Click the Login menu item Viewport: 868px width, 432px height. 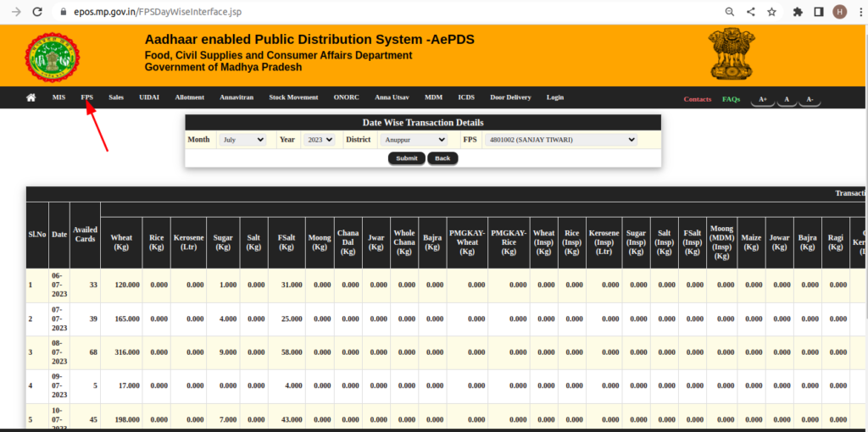554,97
